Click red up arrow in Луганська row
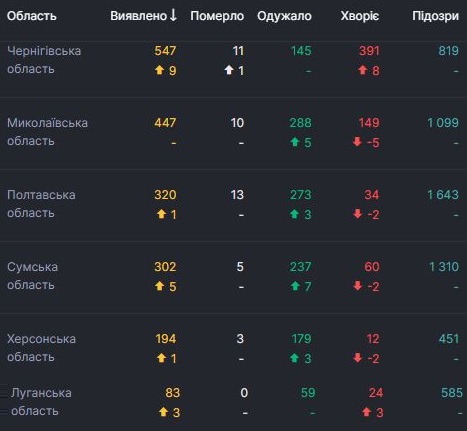467x431 pixels. 366,412
